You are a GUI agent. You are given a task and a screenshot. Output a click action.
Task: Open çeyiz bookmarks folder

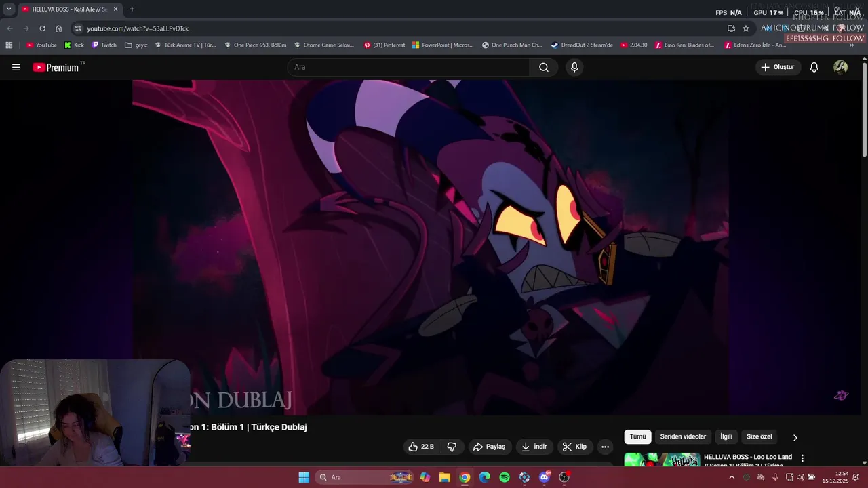136,45
